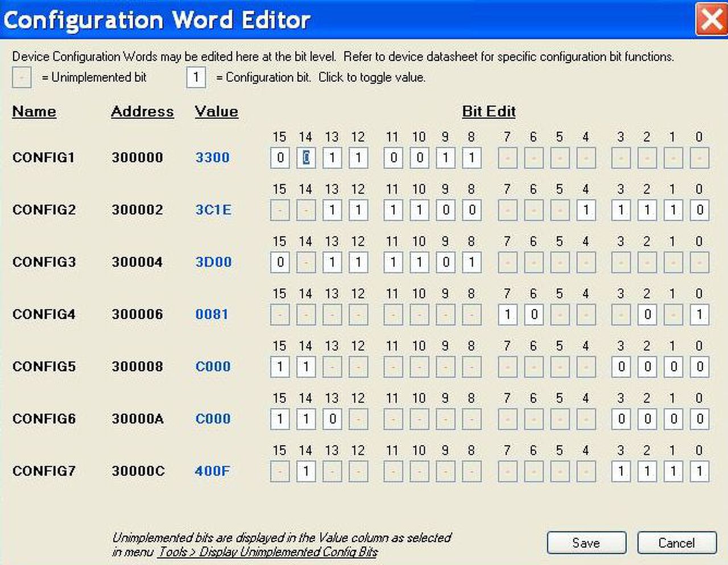Image resolution: width=728 pixels, height=565 pixels.
Task: Toggle CONFIG1 bit 13
Action: pyautogui.click(x=332, y=157)
